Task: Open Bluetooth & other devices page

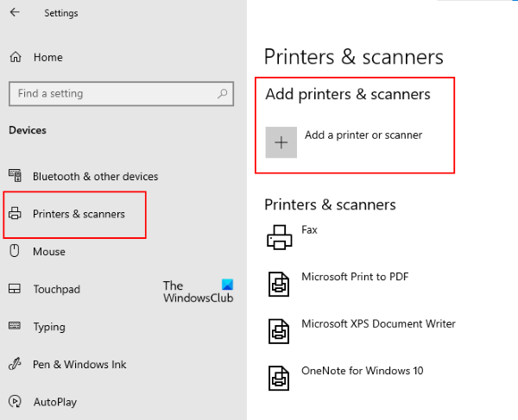Action: (x=96, y=177)
